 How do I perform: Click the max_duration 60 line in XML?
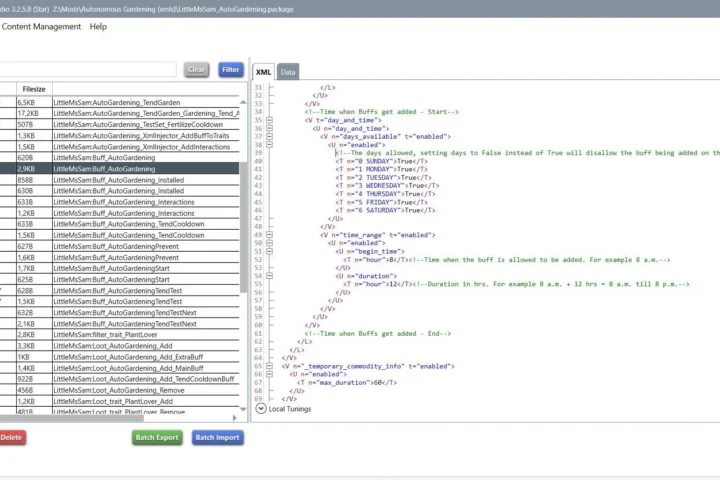click(347, 383)
